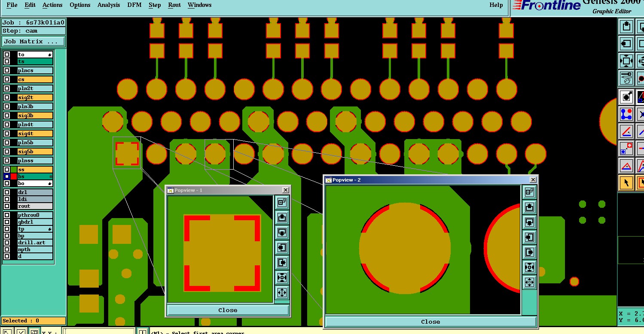Select the connected blue and red dots tool
This screenshot has height=334, width=644.
[626, 114]
